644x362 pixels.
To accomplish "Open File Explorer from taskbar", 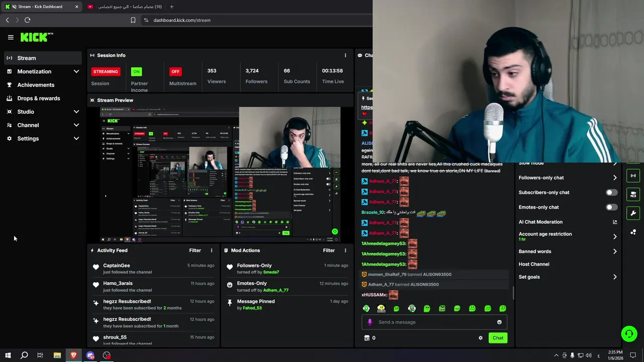I will (57, 355).
